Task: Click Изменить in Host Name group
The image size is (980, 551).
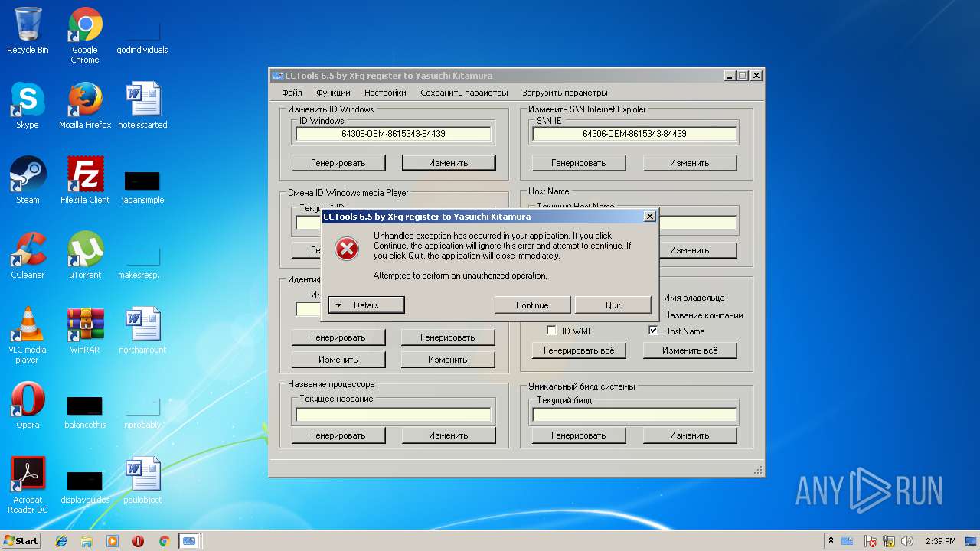Action: 690,250
